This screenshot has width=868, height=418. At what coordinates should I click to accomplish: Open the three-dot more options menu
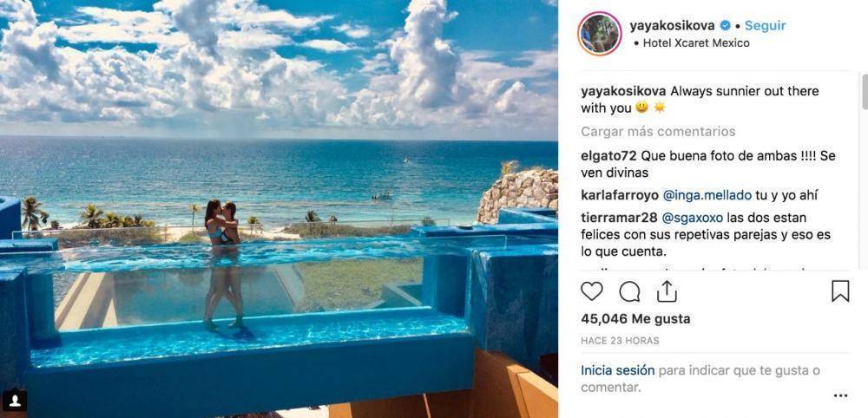[840, 395]
